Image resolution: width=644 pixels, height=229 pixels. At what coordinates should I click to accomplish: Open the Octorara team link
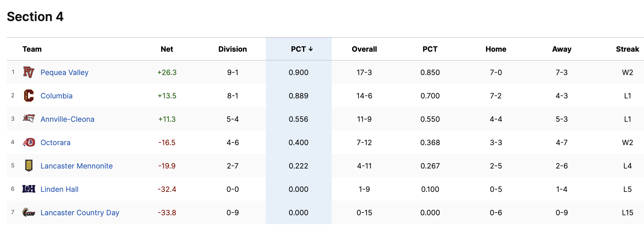click(x=55, y=143)
